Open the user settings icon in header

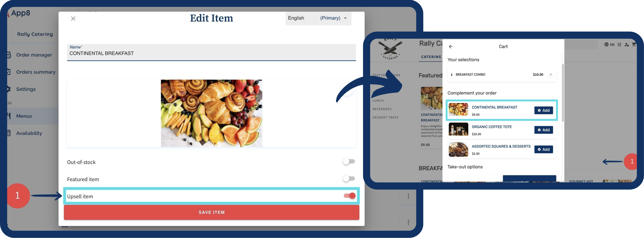point(627,45)
